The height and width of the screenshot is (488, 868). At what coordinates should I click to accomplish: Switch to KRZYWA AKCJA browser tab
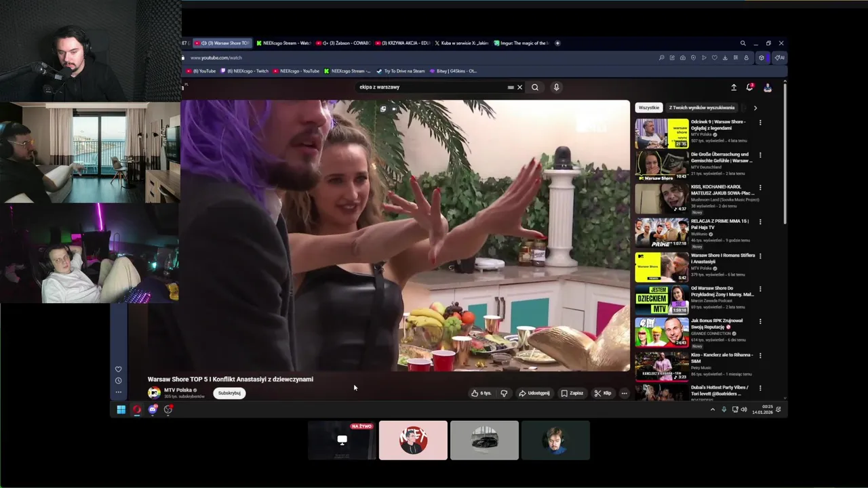[x=402, y=43]
